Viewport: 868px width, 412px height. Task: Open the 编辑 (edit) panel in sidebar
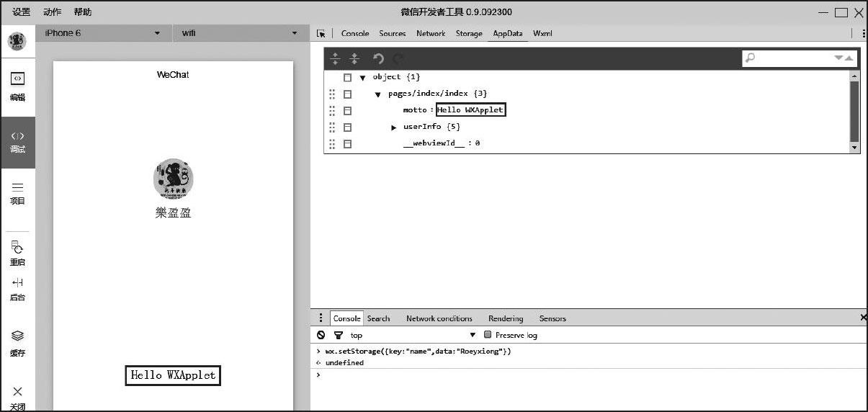[17, 86]
